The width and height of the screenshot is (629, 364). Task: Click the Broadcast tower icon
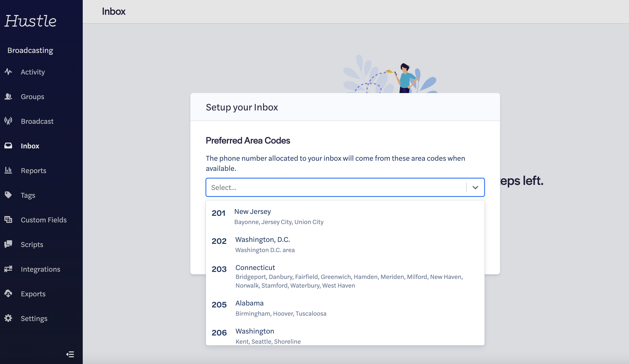click(8, 121)
